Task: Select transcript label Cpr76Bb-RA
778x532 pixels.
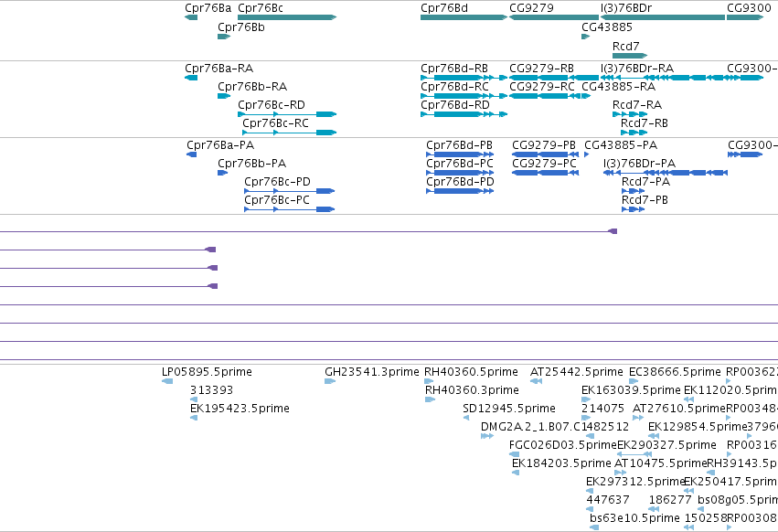Action: click(x=252, y=87)
